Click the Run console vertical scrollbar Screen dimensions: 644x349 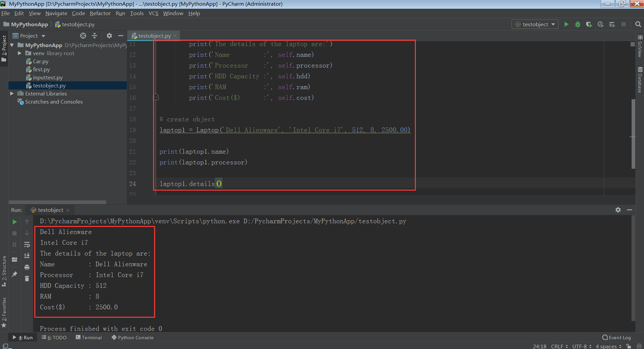[x=633, y=268]
